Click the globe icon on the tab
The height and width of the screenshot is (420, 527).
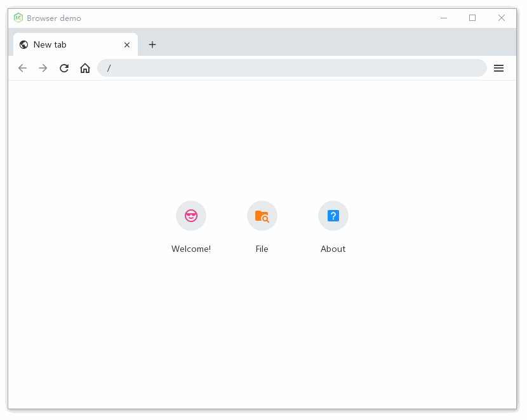click(23, 44)
